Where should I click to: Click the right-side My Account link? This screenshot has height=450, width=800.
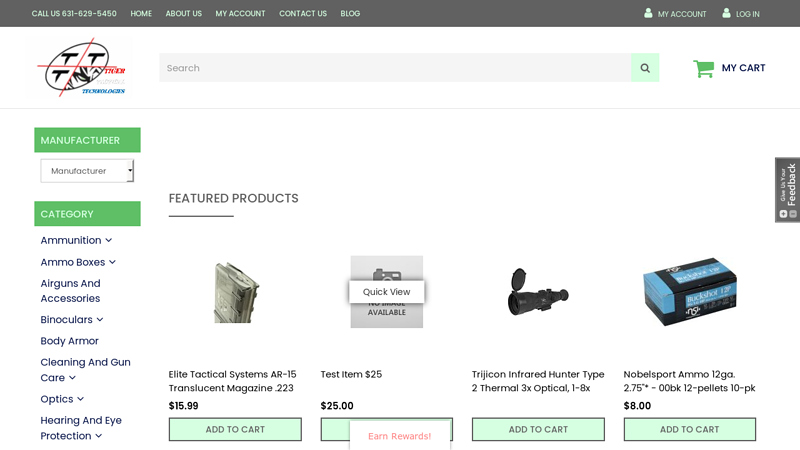pyautogui.click(x=682, y=14)
